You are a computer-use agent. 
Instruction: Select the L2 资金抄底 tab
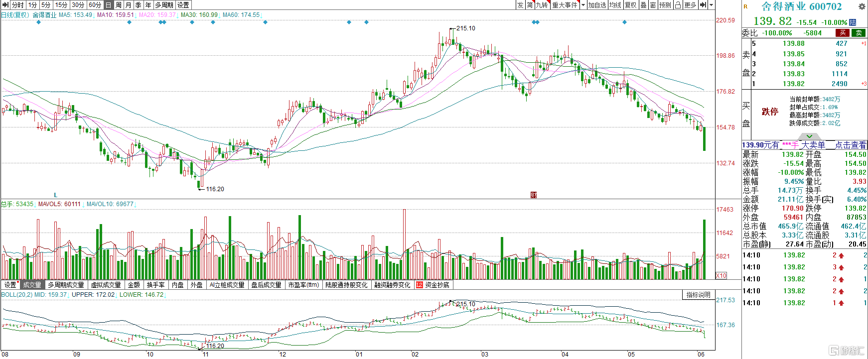(x=433, y=285)
